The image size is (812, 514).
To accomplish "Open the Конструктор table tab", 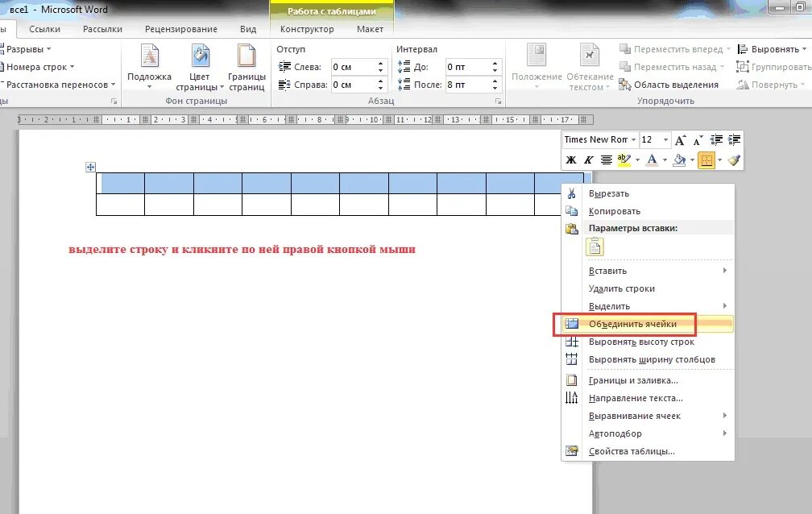I will [307, 29].
